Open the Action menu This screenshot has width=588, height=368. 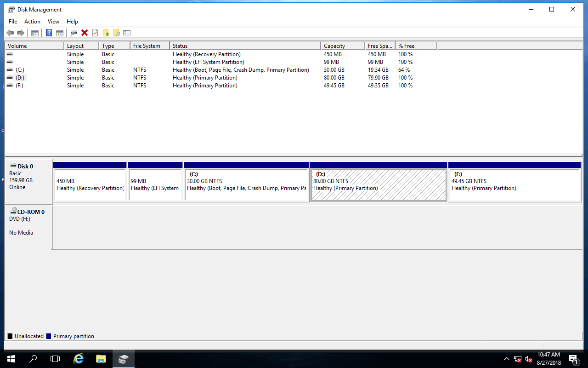(x=32, y=22)
